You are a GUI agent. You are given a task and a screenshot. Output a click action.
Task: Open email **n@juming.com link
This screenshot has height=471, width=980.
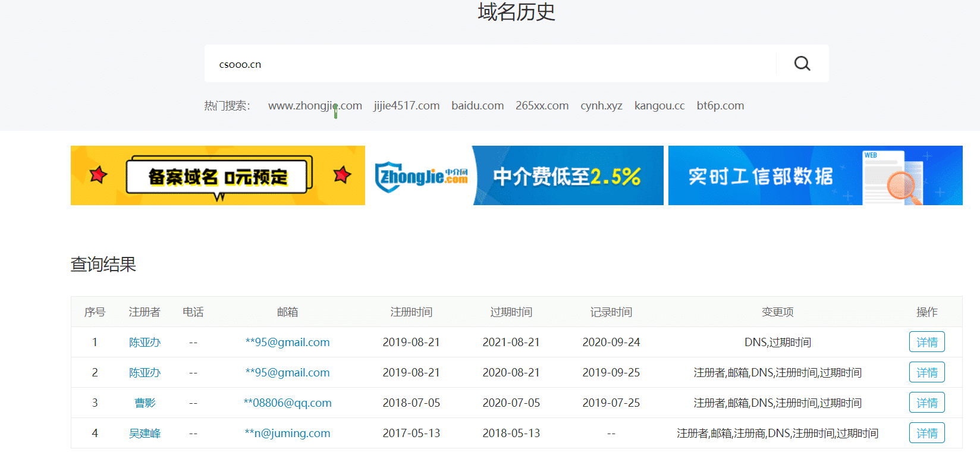(287, 434)
